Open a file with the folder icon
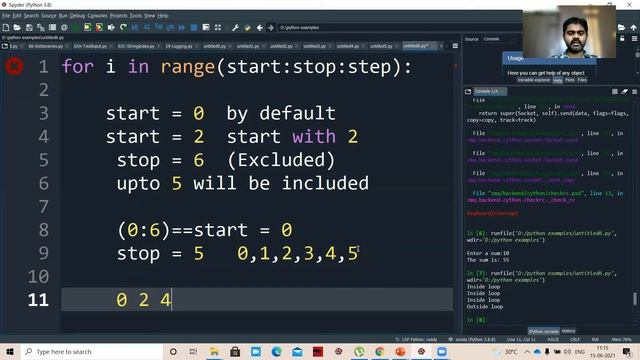The height and width of the screenshot is (360, 640). click(x=17, y=27)
